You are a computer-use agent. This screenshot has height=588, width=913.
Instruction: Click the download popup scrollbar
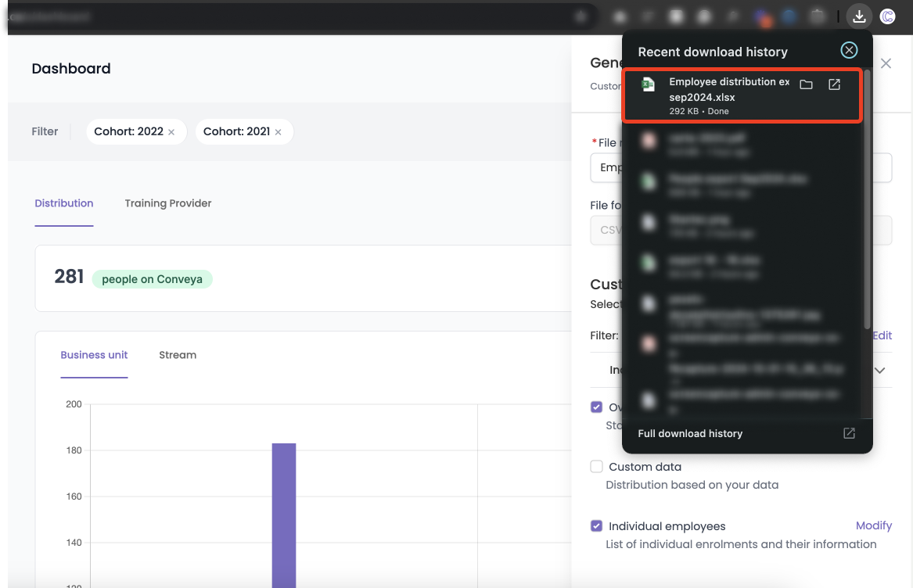[x=867, y=198]
